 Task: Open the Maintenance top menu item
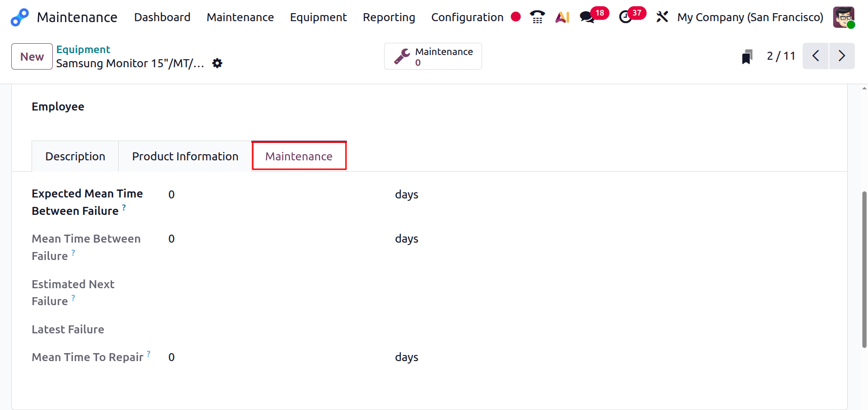pos(240,17)
